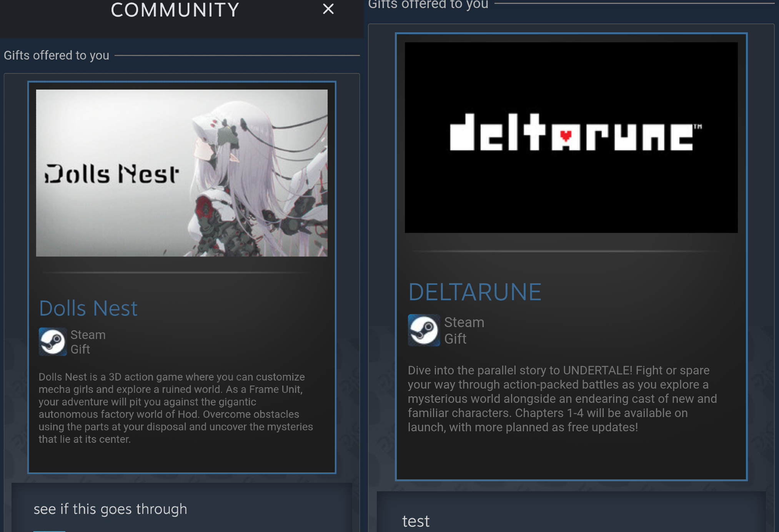Image resolution: width=779 pixels, height=532 pixels.
Task: Click left 'Gifts offered to you' heading
Action: click(x=57, y=55)
